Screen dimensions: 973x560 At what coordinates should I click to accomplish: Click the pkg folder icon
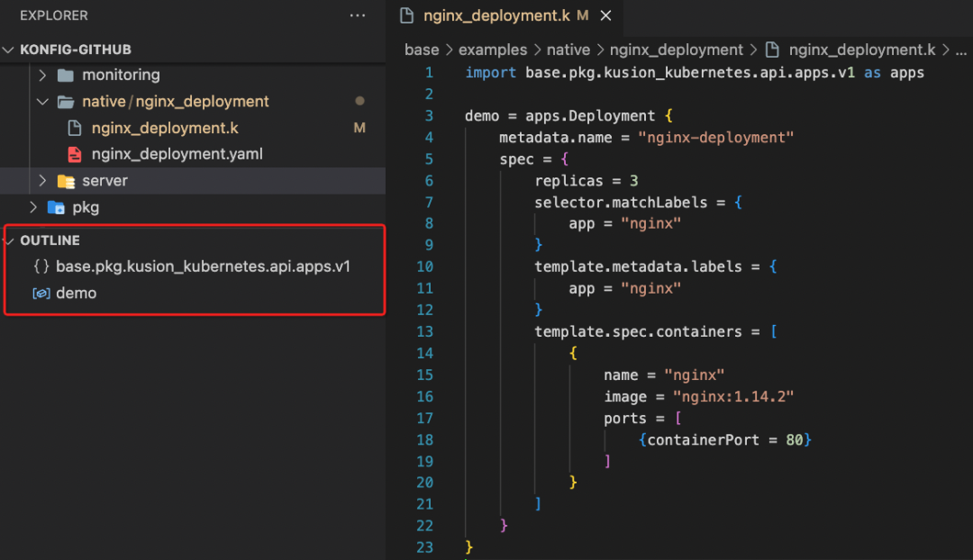[x=56, y=207]
